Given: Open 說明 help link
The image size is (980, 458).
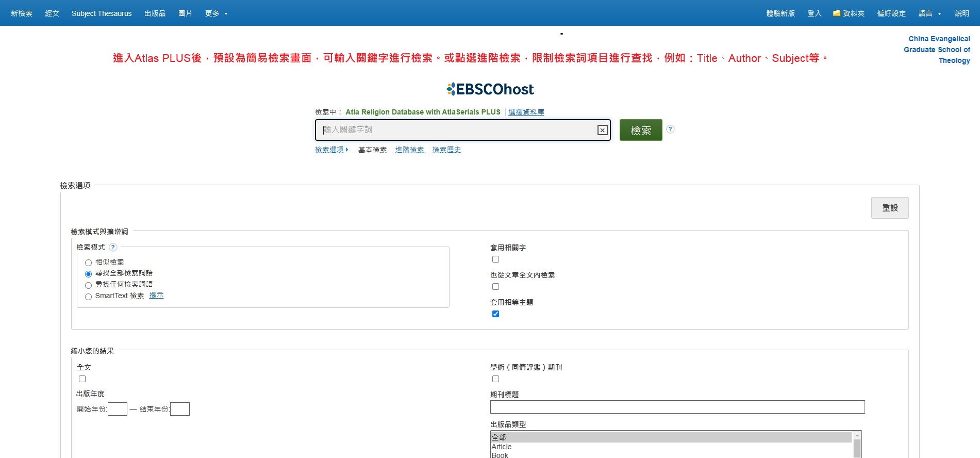Looking at the screenshot, I should 962,13.
